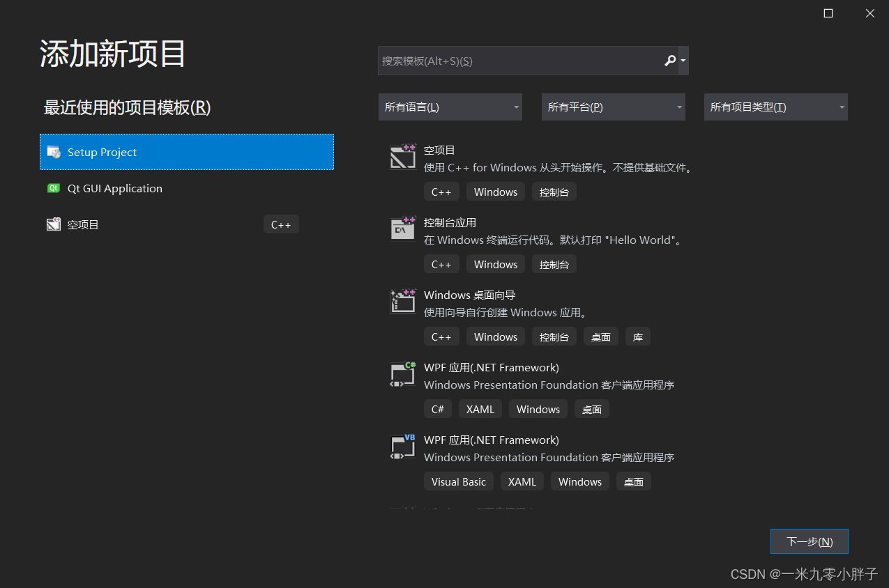Select the recent 空项目 C++ entry

tap(187, 224)
